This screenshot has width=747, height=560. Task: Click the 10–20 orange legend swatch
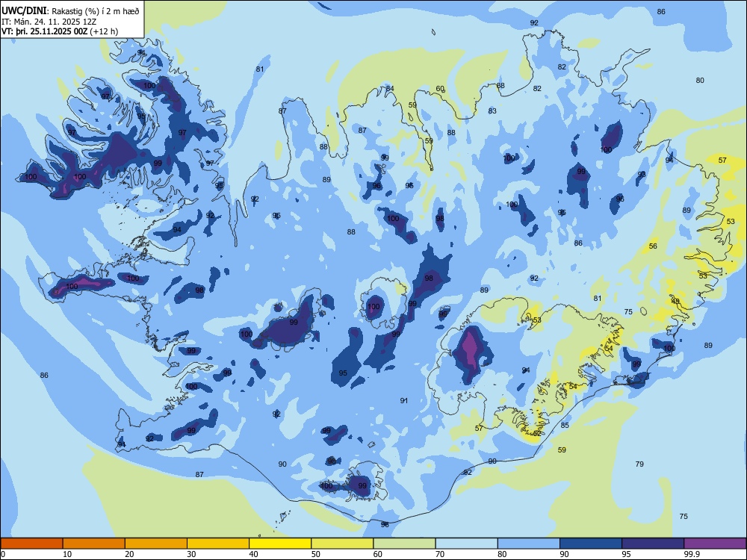pyautogui.click(x=94, y=544)
